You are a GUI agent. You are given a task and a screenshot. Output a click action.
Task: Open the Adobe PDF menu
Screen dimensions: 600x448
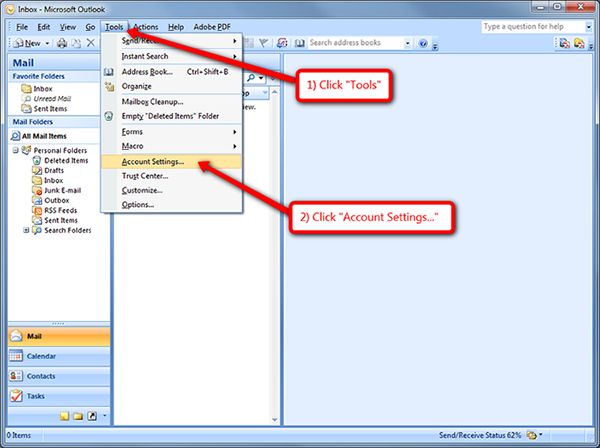click(x=212, y=27)
